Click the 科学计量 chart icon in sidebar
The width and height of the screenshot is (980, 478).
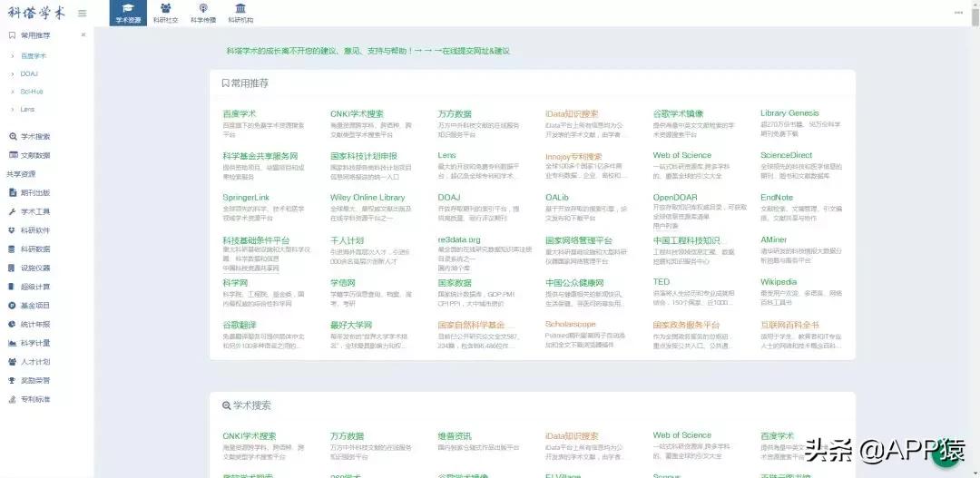click(13, 343)
